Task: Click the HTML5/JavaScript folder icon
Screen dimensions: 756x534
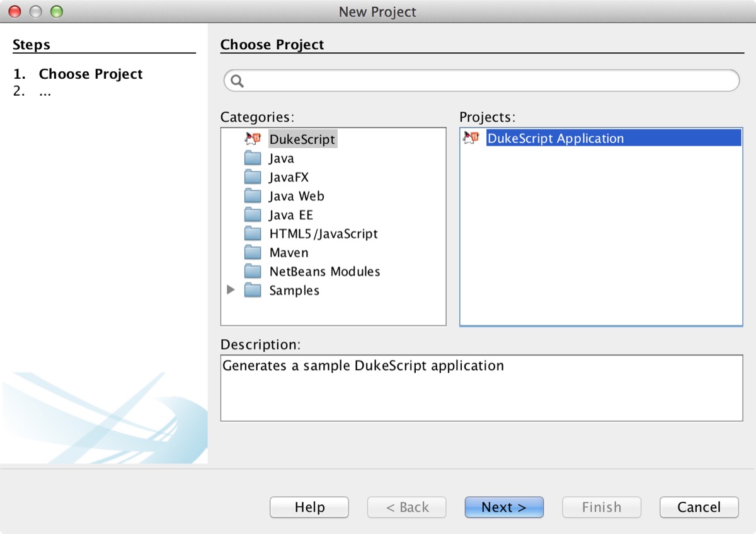Action: [253, 233]
